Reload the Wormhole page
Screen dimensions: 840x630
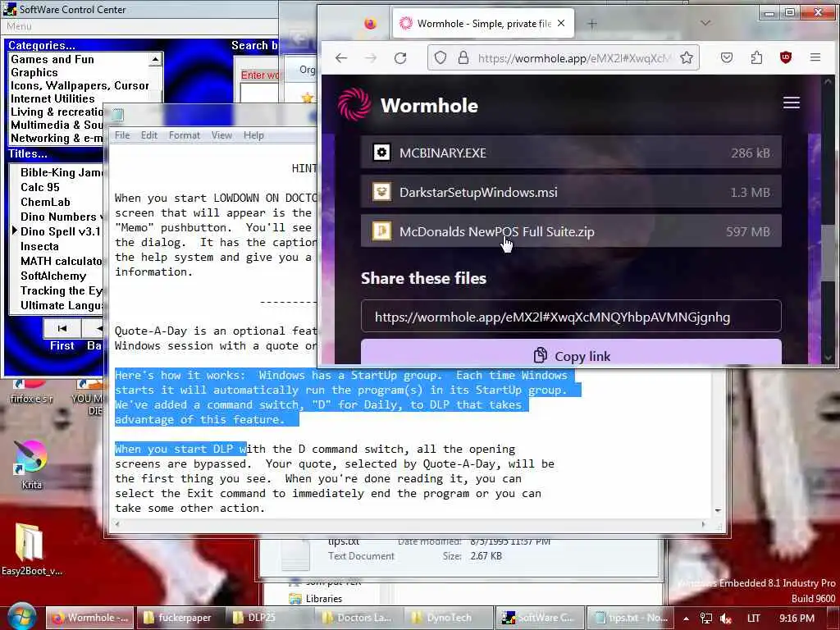coord(400,58)
